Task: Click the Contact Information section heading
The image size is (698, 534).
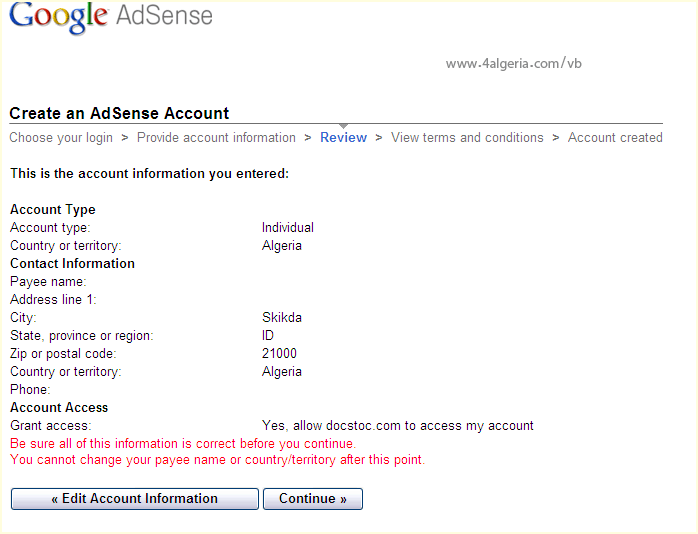Action: click(x=72, y=264)
